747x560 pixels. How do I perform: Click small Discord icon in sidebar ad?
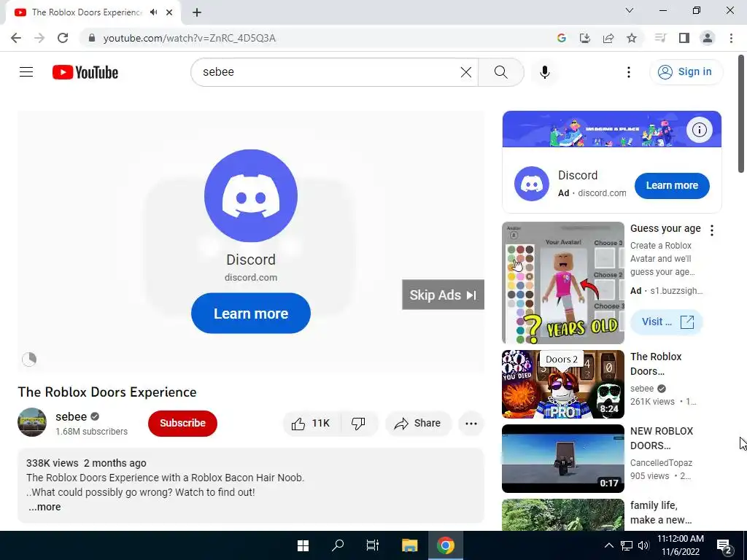[x=532, y=184]
